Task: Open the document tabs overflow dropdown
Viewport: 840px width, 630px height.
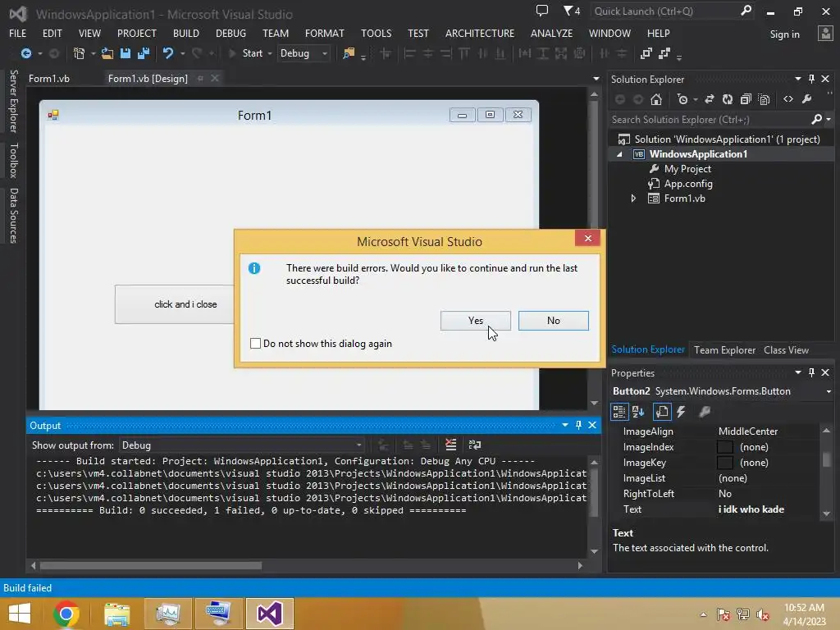Action: [596, 79]
